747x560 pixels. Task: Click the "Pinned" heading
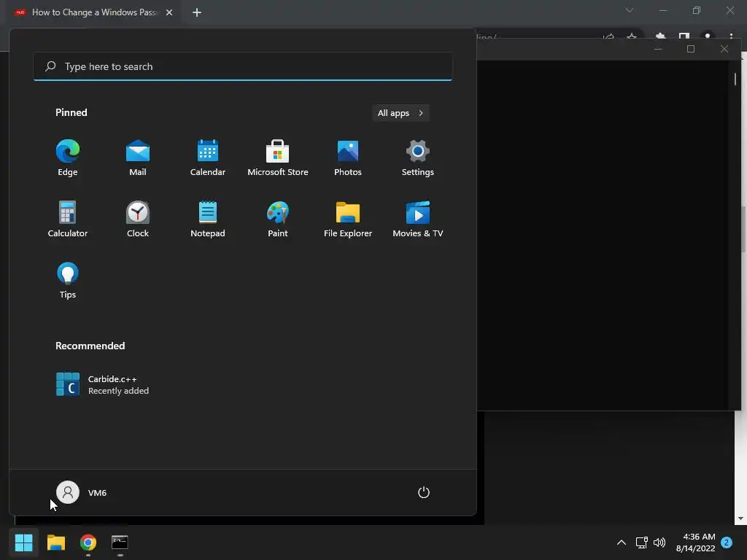click(x=71, y=112)
